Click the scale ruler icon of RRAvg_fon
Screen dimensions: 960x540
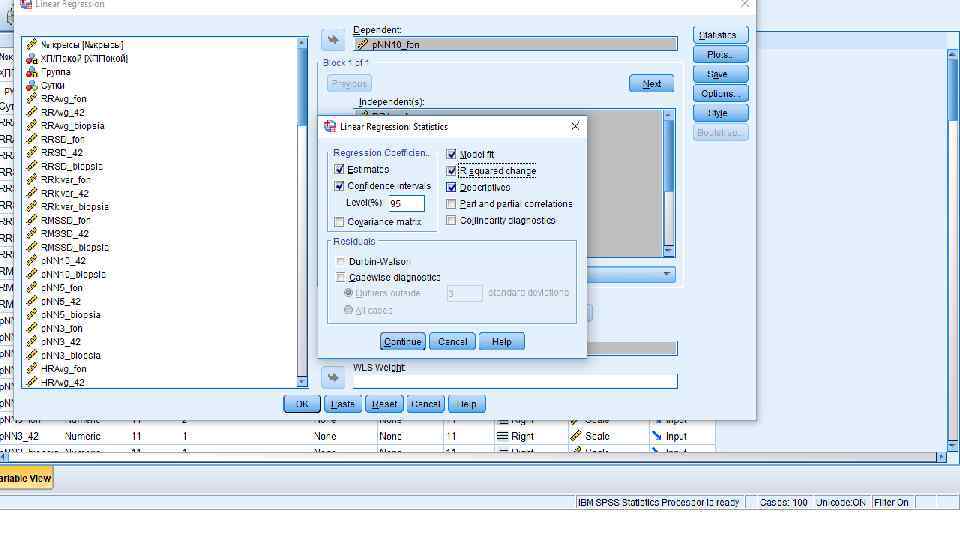tap(32, 99)
